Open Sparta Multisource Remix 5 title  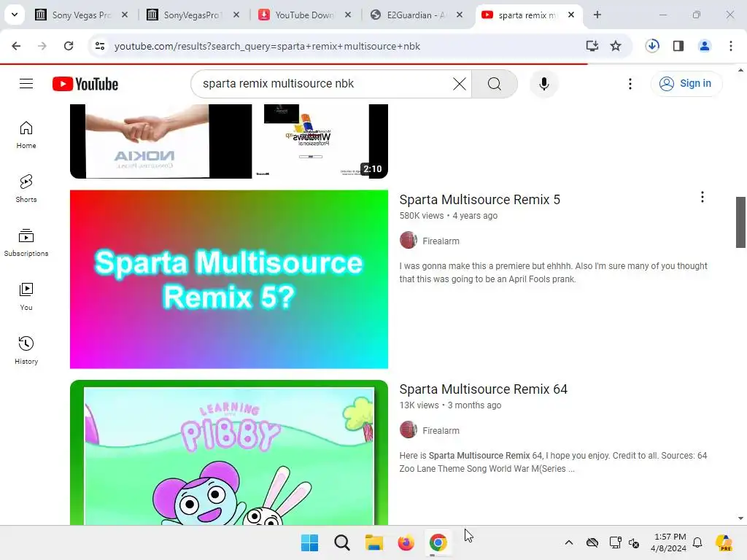point(480,200)
